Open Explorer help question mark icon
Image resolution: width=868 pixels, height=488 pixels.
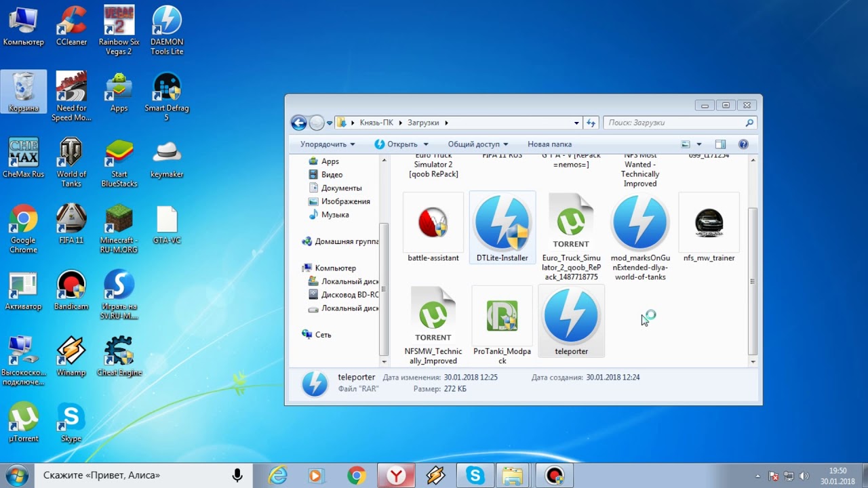[x=743, y=144]
